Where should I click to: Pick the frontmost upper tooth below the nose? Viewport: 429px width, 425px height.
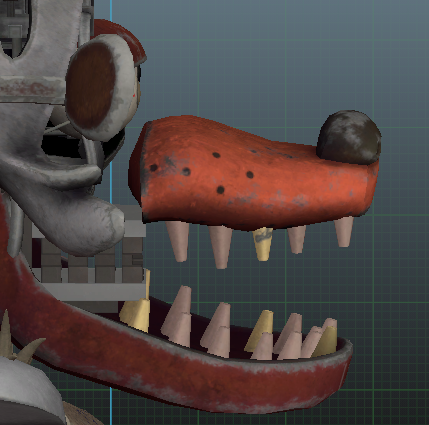344,232
